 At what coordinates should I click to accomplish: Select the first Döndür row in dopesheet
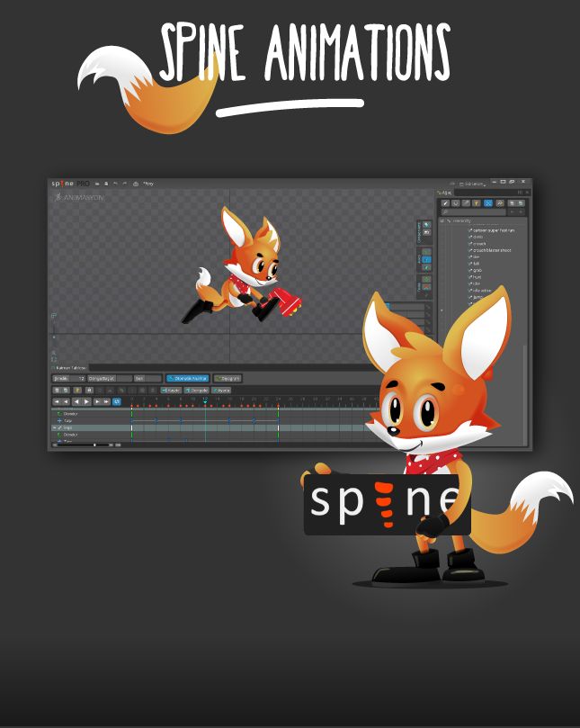[70, 414]
